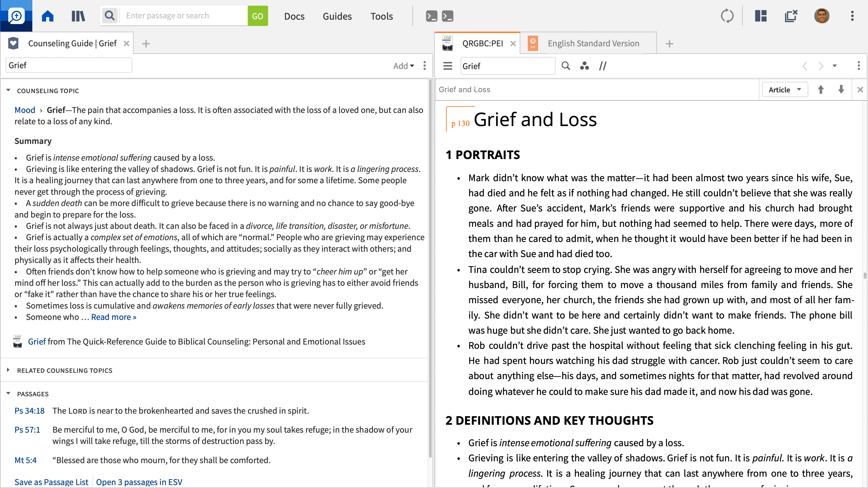The width and height of the screenshot is (868, 488).
Task: Collapse the Passages section
Action: click(8, 393)
